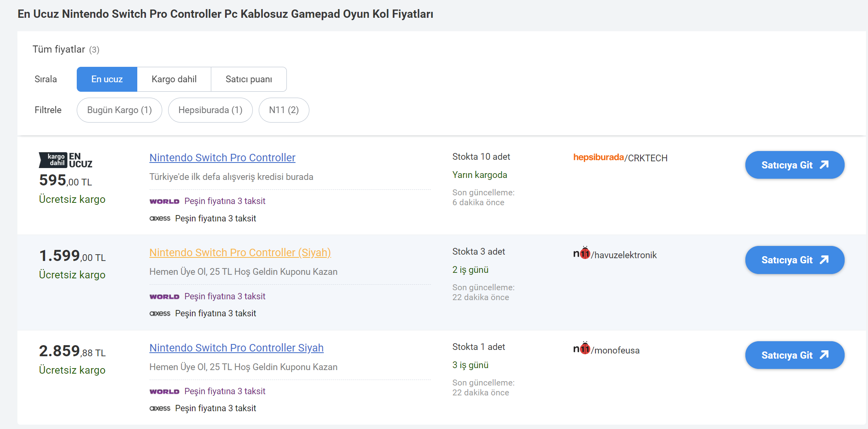Open Nintendo Switch Pro Controller 595 TL link
This screenshot has width=868, height=429.
222,157
